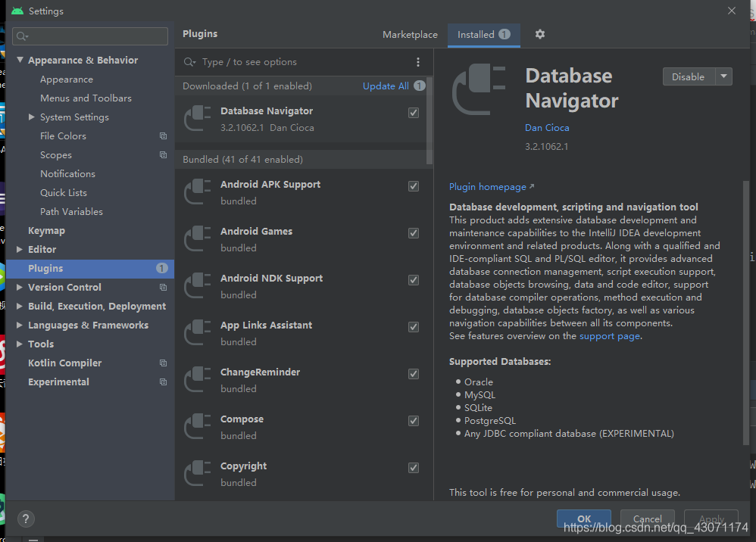The height and width of the screenshot is (542, 756).
Task: Click the Plugins update count badge
Action: 162,268
